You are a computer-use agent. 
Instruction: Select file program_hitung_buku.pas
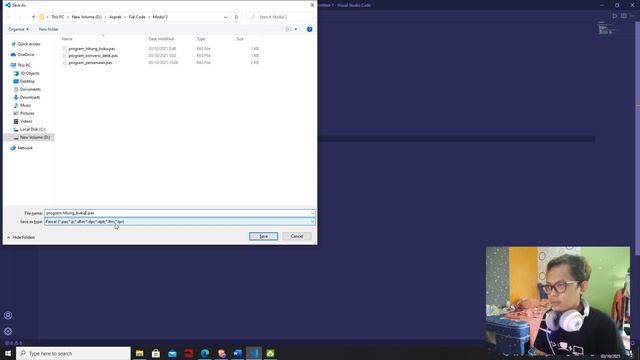point(92,49)
